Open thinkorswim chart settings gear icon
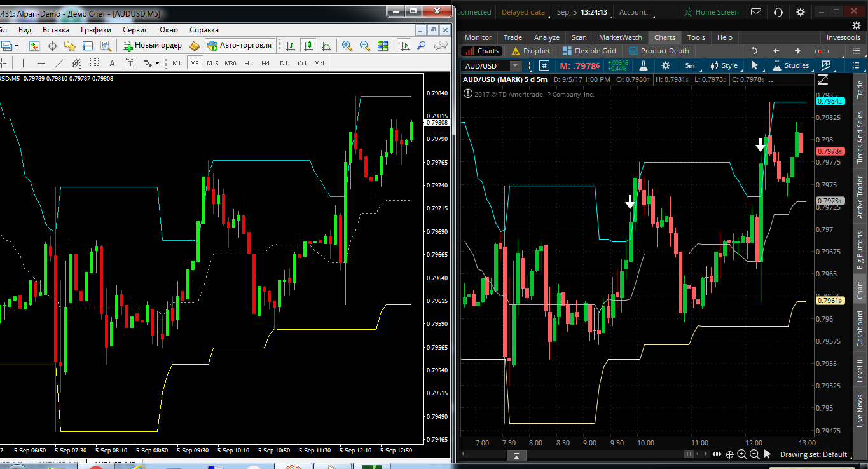The width and height of the screenshot is (868, 469). coord(665,65)
